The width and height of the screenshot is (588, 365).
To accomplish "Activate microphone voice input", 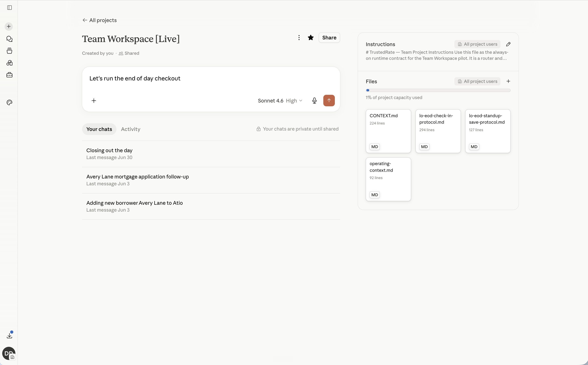I will tap(314, 101).
